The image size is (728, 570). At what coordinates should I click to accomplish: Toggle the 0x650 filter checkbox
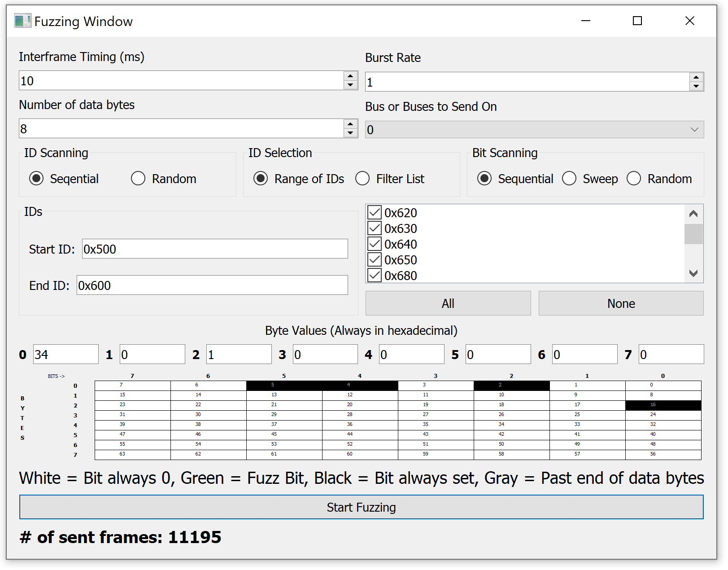[x=375, y=260]
